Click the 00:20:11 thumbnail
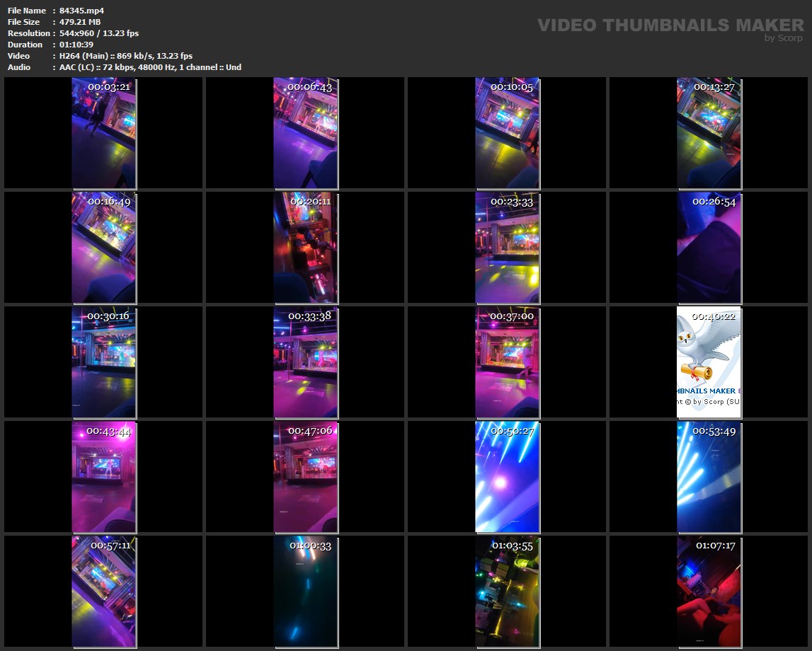 coord(306,248)
